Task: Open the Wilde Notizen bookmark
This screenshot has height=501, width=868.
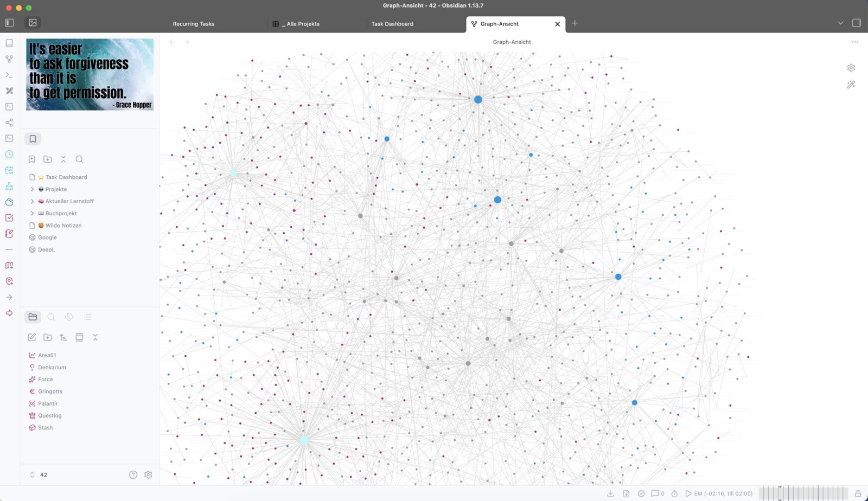Action: coord(63,226)
